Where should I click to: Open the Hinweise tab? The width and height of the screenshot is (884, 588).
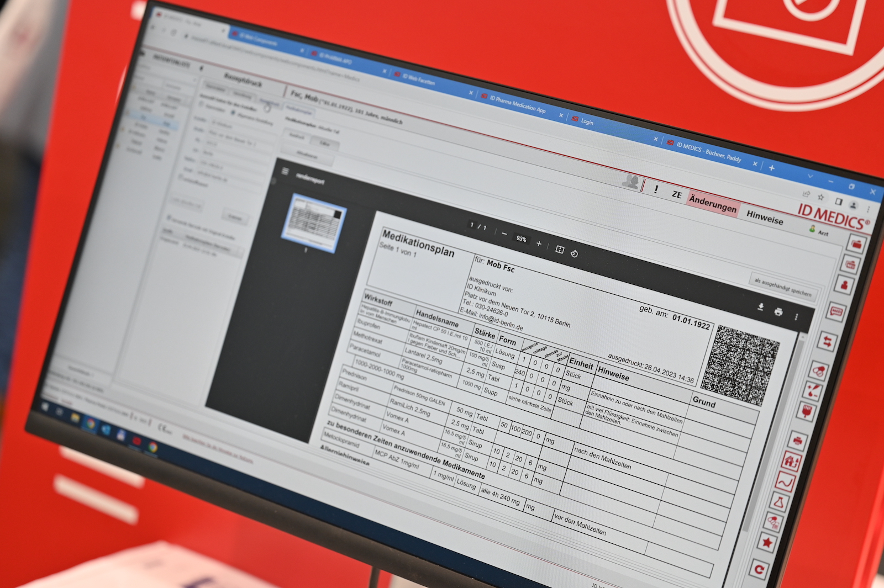click(765, 218)
